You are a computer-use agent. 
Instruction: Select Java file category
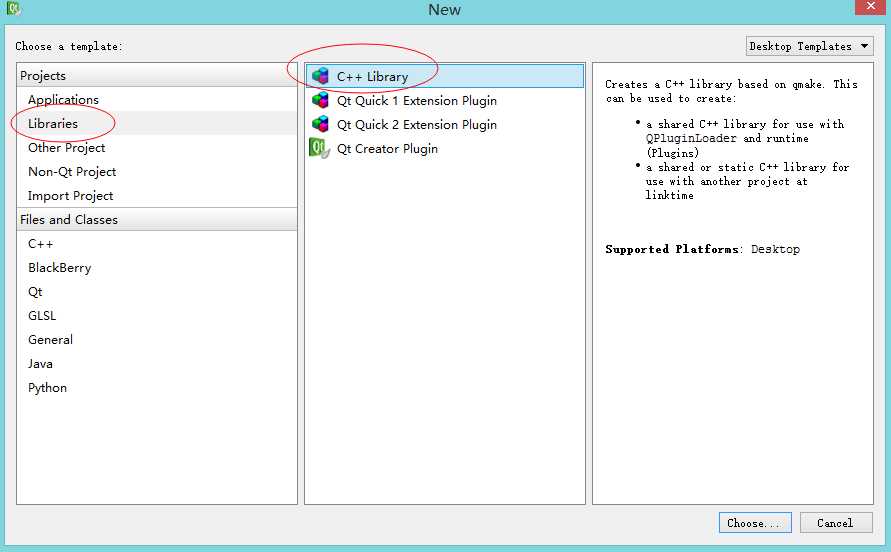point(157,363)
